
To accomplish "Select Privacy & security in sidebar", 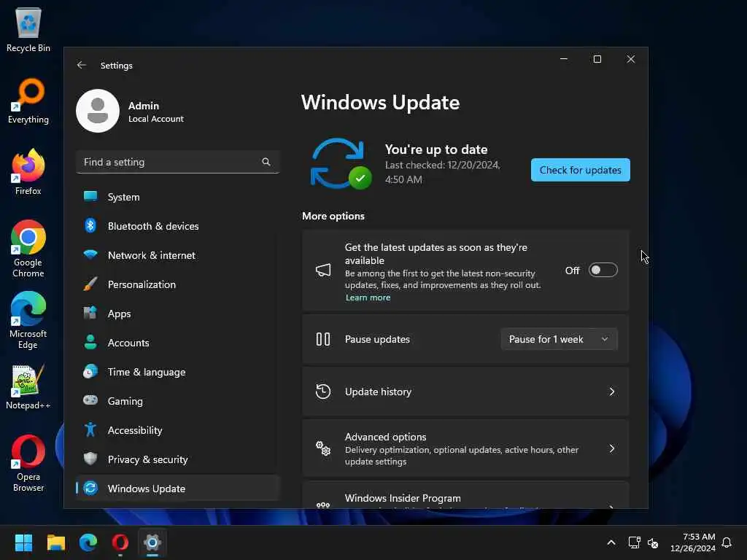I will [178, 459].
